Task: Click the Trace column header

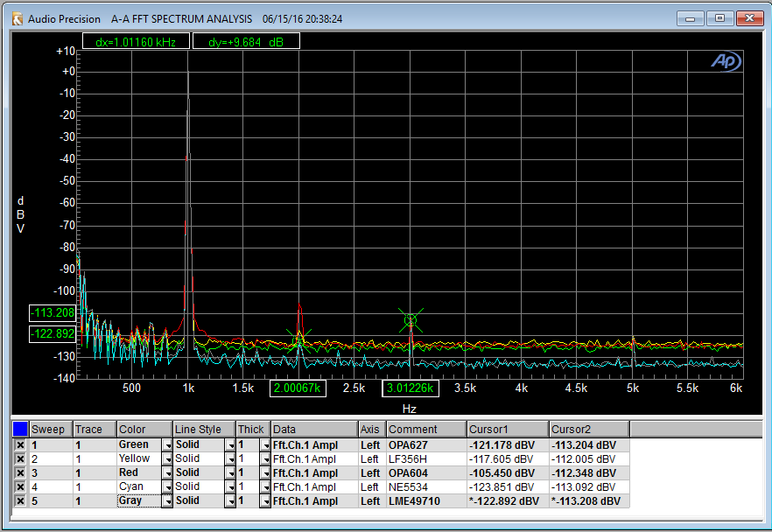Action: (x=95, y=429)
